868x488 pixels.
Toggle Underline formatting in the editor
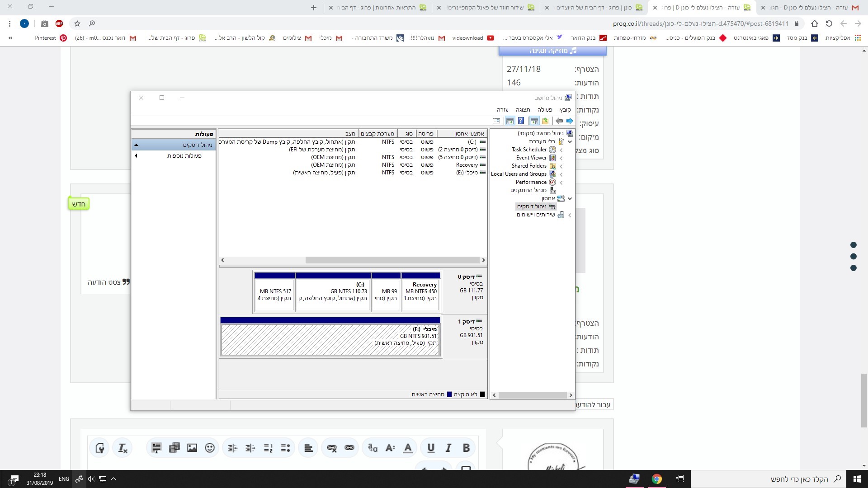click(x=430, y=448)
